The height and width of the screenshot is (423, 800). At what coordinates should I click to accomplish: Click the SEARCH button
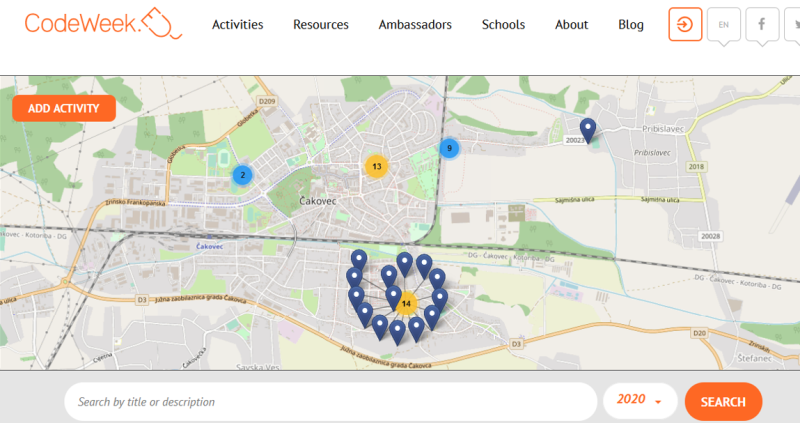click(723, 402)
